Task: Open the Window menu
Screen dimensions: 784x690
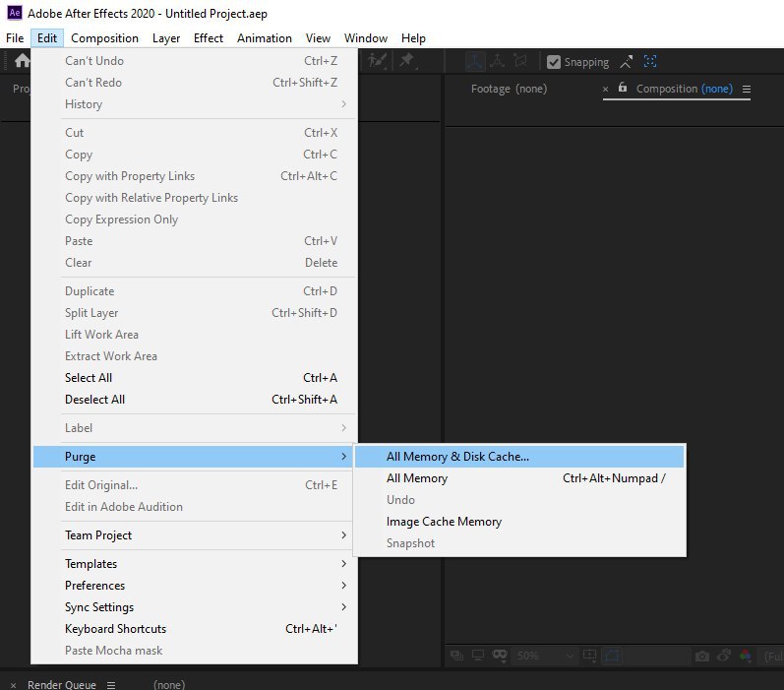Action: 366,38
